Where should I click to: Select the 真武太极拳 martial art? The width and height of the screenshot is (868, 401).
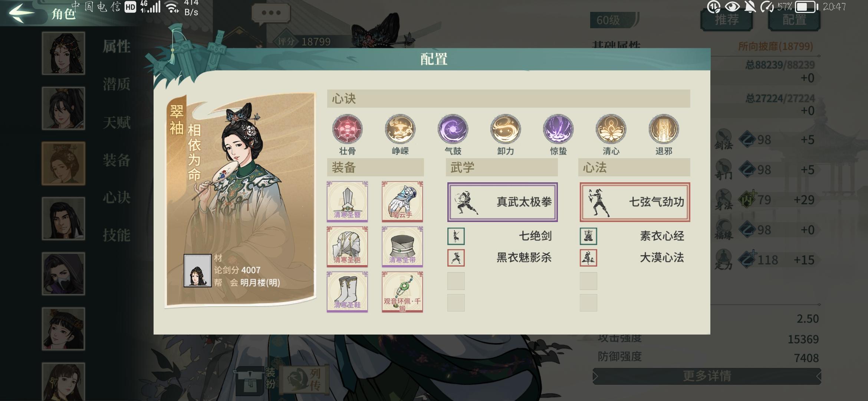click(502, 202)
